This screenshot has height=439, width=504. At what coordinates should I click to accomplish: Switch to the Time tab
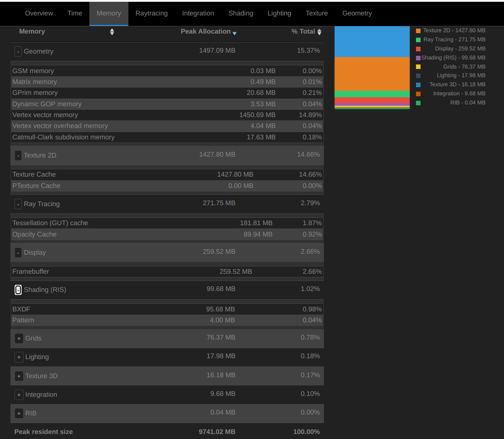click(74, 13)
